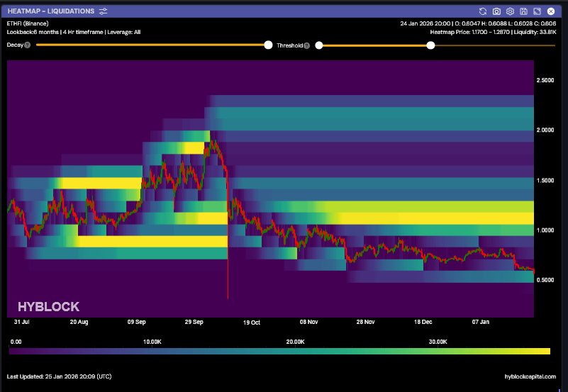568x392 pixels.
Task: Open heatmap settings sliders icon beside title
Action: pyautogui.click(x=104, y=11)
